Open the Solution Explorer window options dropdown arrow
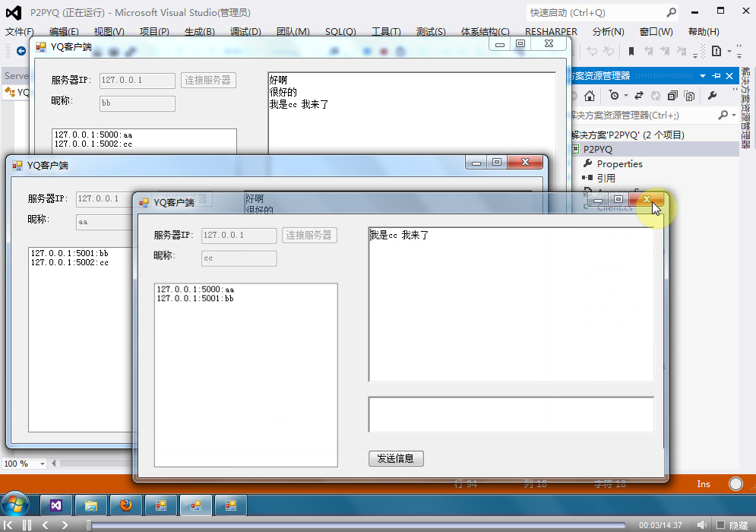Viewport: 756px width, 532px height. [x=703, y=76]
